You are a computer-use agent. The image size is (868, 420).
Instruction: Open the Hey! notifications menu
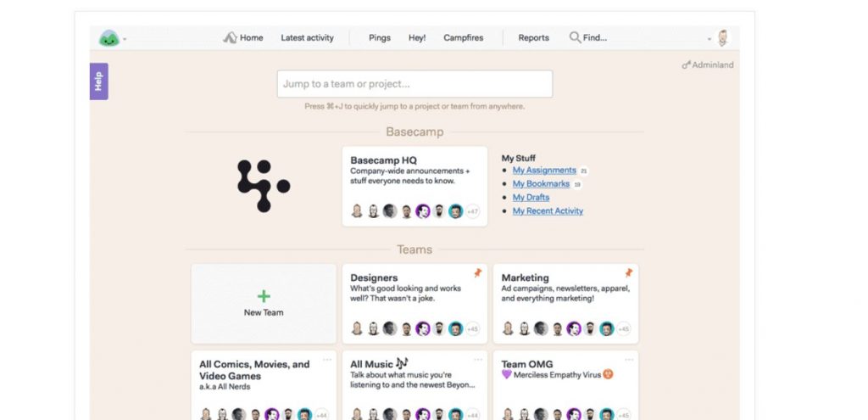(x=417, y=37)
